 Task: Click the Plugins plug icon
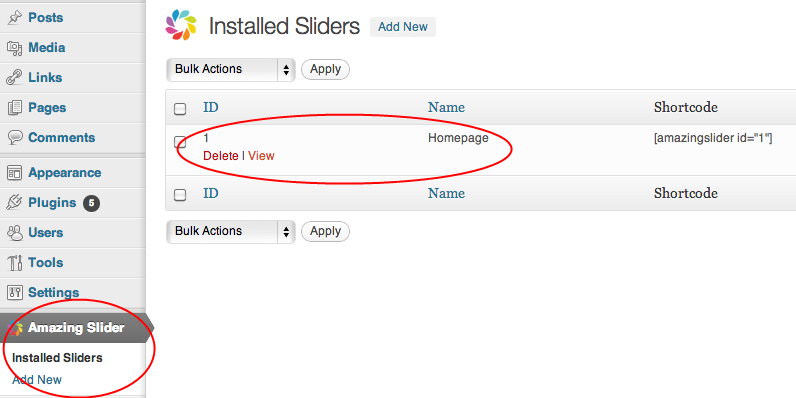tap(14, 203)
